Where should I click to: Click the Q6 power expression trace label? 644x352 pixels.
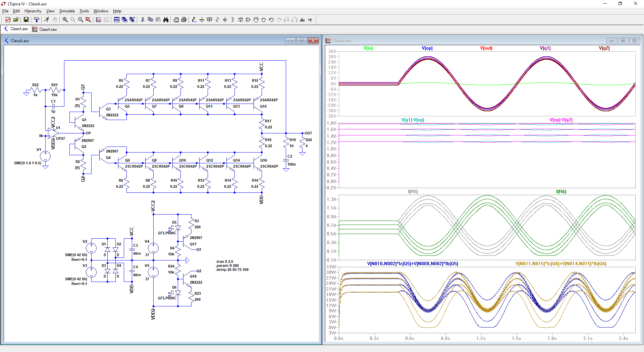(561, 264)
